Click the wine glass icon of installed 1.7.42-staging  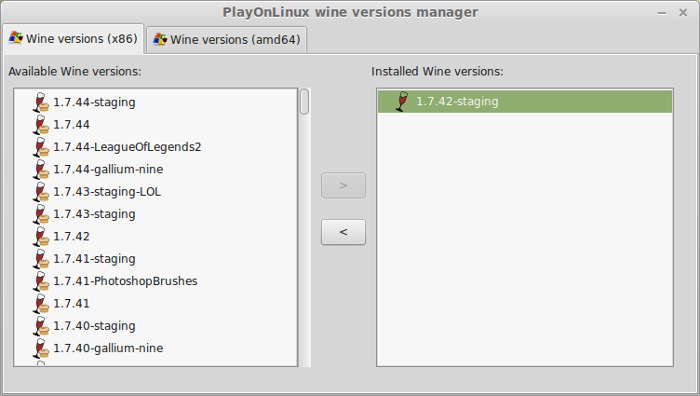click(402, 101)
